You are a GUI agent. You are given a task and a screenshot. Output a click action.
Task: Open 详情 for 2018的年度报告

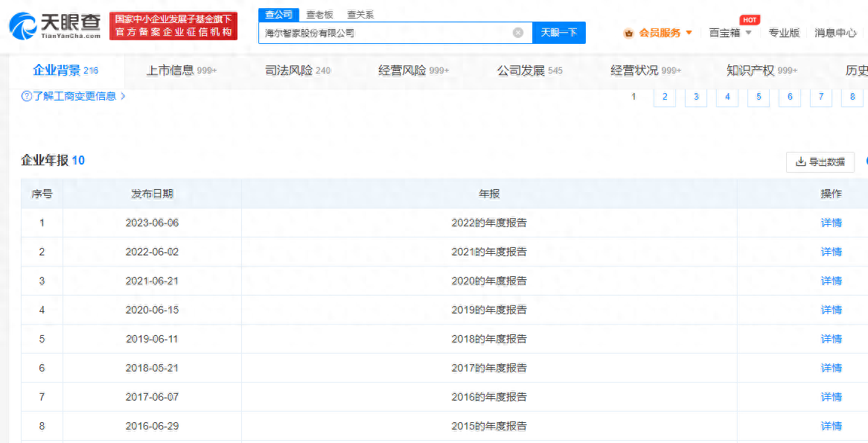(x=831, y=339)
